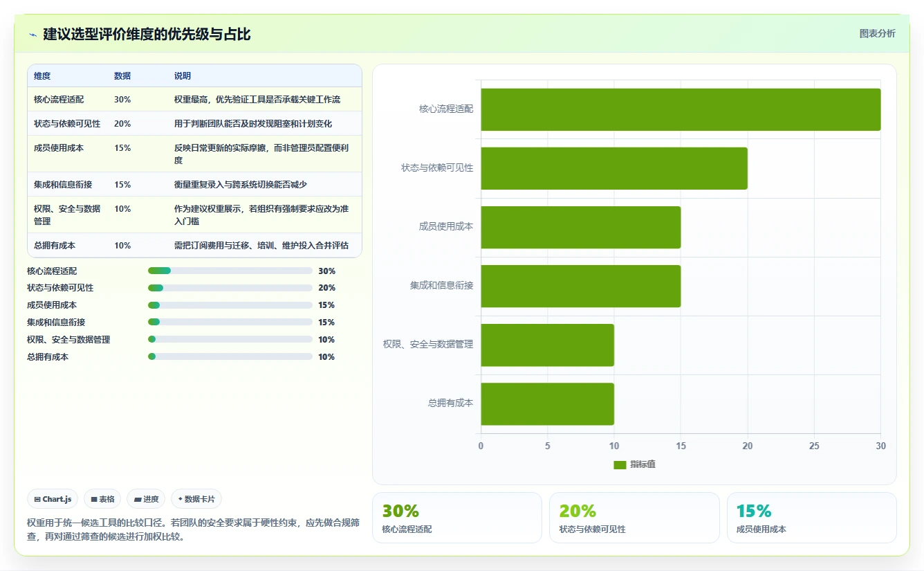This screenshot has height=571, width=924.
Task: Select the 表格 tag chip
Action: (x=102, y=499)
